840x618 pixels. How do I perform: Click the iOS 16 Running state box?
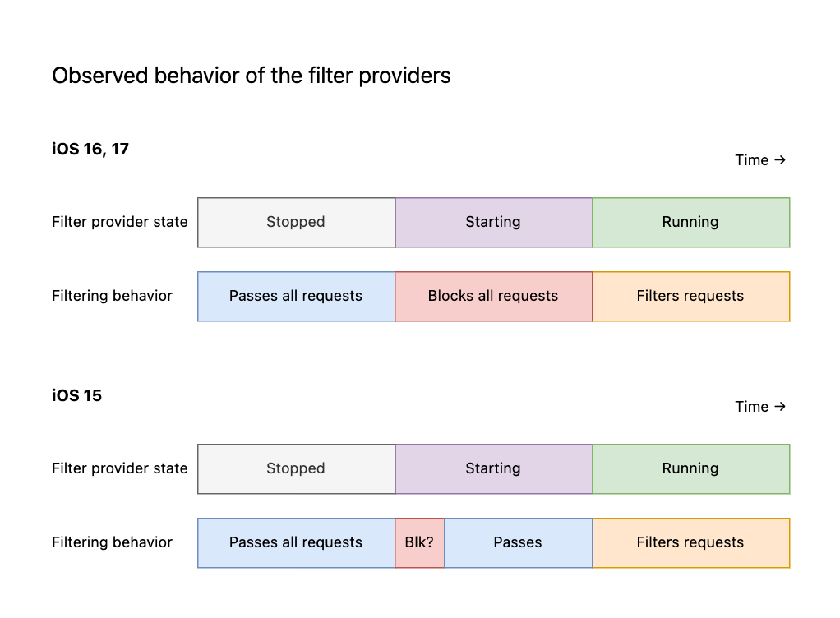pyautogui.click(x=691, y=222)
